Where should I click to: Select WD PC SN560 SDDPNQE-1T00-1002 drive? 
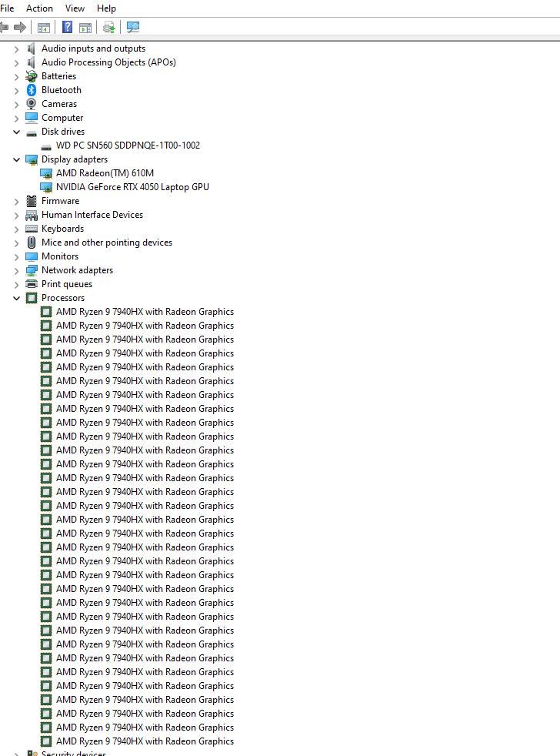[x=128, y=146]
